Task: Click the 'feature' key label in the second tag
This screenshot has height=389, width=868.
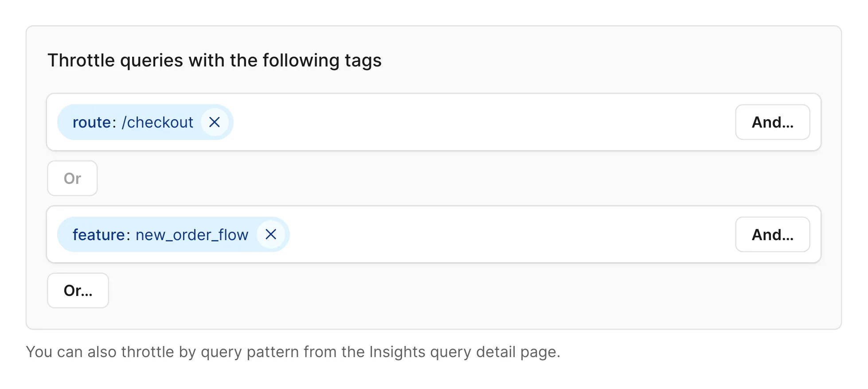Action: click(x=99, y=234)
